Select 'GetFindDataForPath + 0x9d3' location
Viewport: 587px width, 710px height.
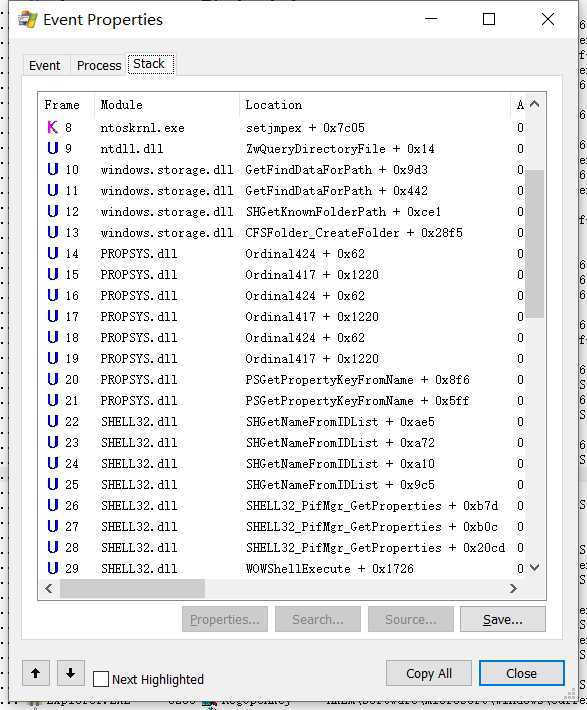(337, 170)
